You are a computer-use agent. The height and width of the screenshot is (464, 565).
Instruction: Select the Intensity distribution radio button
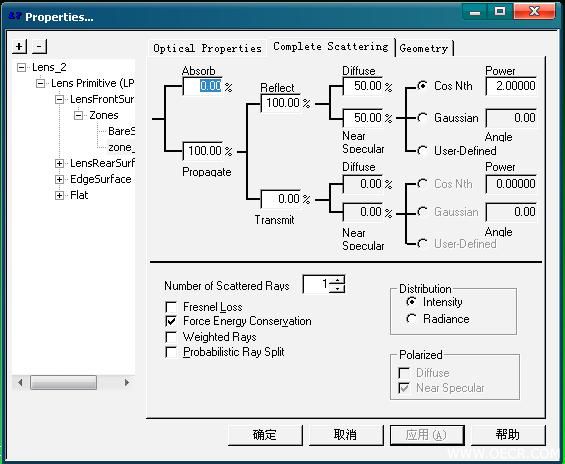coord(411,302)
